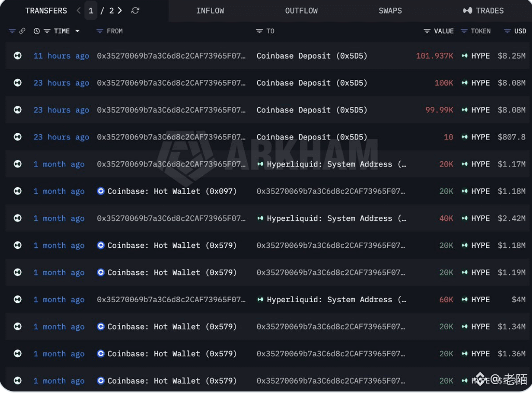
Task: Open Coinbase Deposit in $807.8 row
Action: (312, 137)
